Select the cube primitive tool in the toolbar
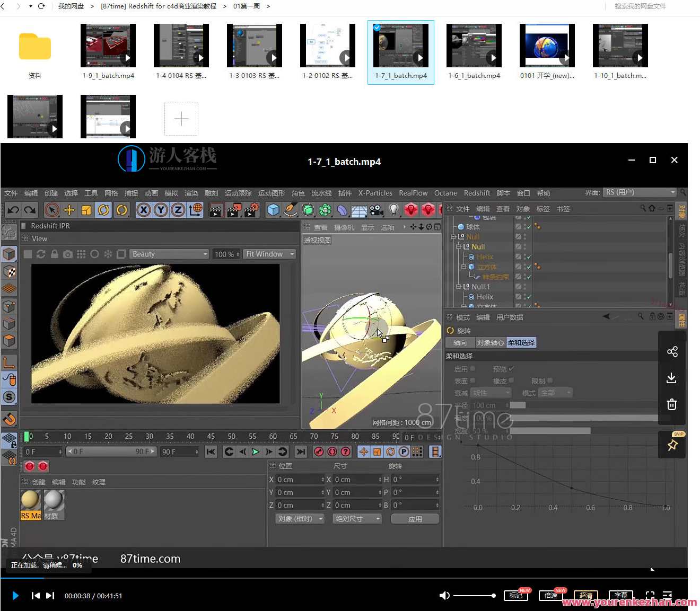 pos(273,210)
